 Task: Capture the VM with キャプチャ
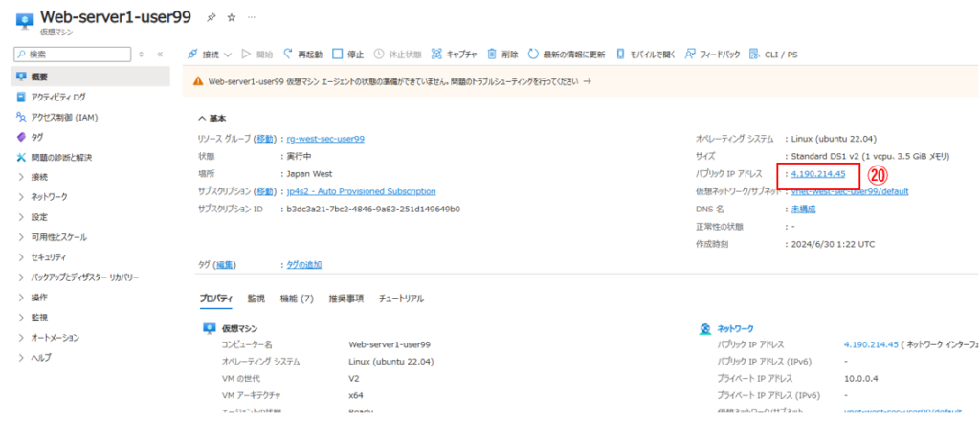[455, 55]
